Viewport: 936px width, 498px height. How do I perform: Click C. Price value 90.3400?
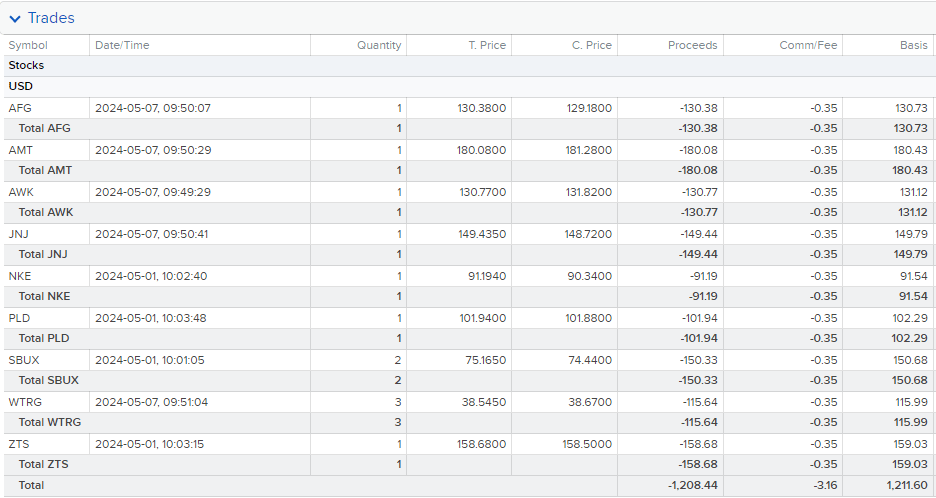pos(590,276)
